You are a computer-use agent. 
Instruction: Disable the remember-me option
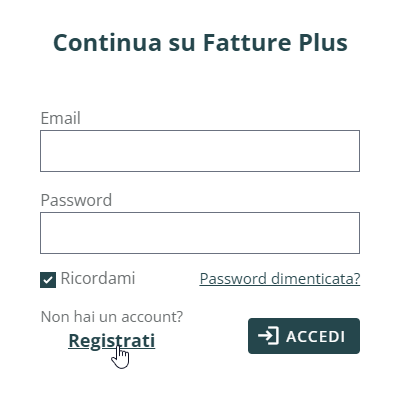point(48,280)
